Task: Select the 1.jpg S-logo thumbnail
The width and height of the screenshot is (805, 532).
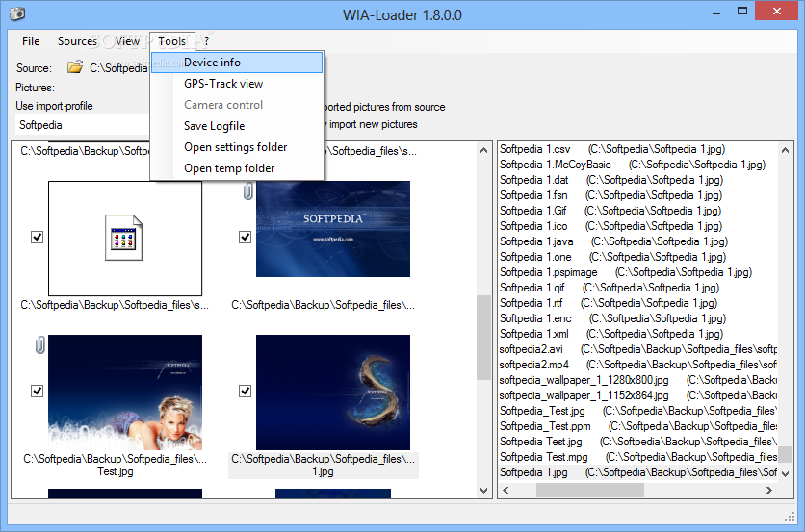Action: (x=333, y=393)
